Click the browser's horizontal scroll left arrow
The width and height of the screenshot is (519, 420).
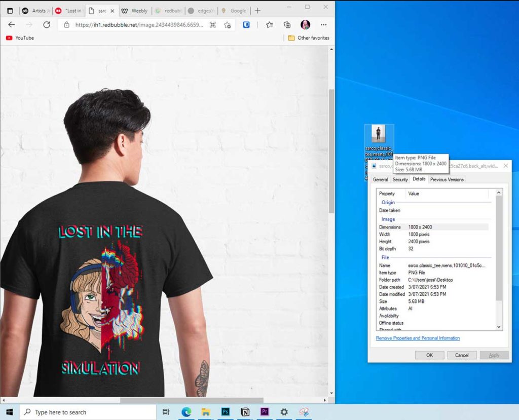4,400
